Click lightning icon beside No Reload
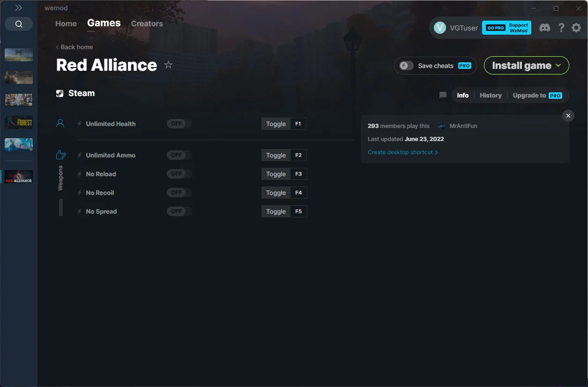The width and height of the screenshot is (588, 387). pos(80,174)
